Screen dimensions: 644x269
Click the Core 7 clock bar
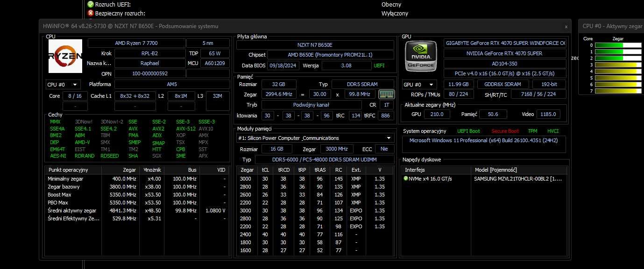click(x=618, y=91)
